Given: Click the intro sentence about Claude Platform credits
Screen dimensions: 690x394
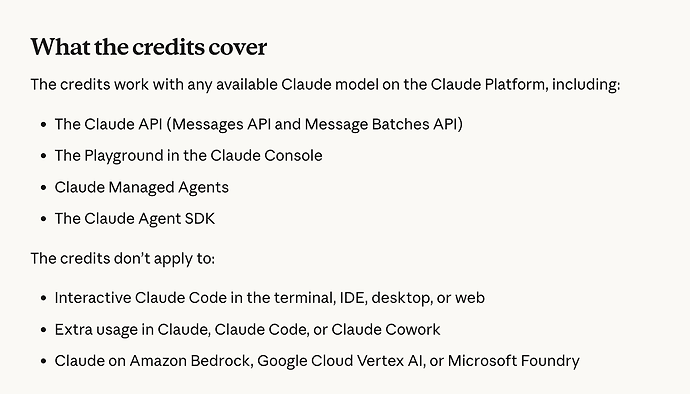Looking at the screenshot, I should coord(325,84).
